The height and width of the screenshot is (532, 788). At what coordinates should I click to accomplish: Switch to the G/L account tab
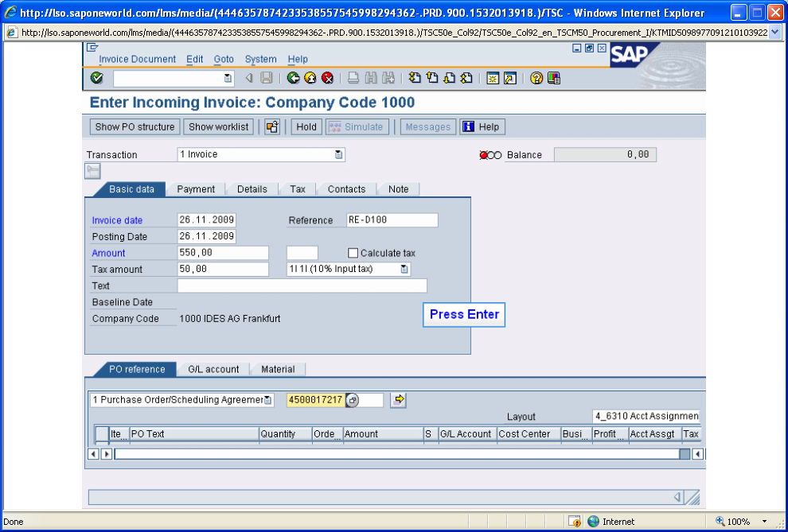coord(213,370)
